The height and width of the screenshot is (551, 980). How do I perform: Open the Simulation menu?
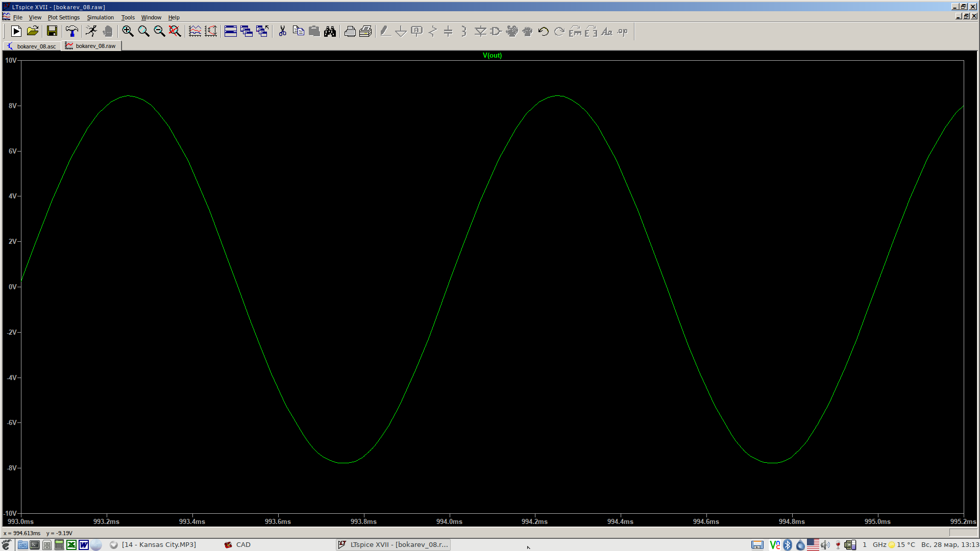click(100, 17)
